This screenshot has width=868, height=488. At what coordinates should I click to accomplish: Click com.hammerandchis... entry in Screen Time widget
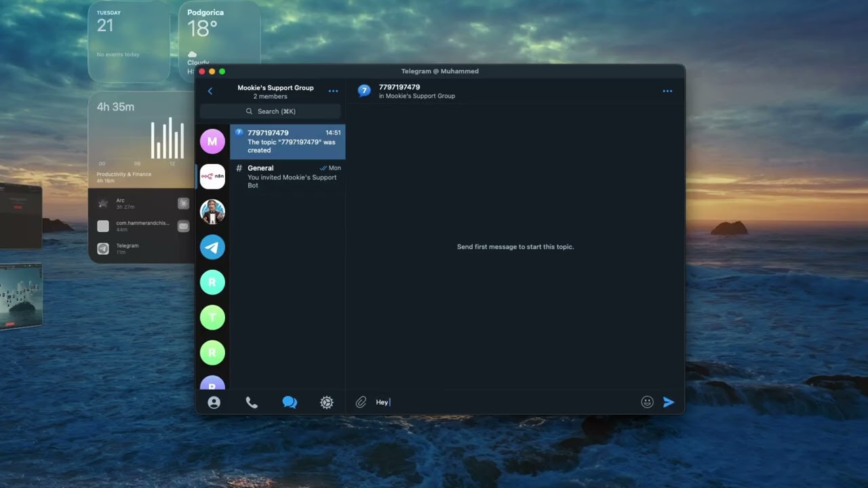[x=144, y=226]
